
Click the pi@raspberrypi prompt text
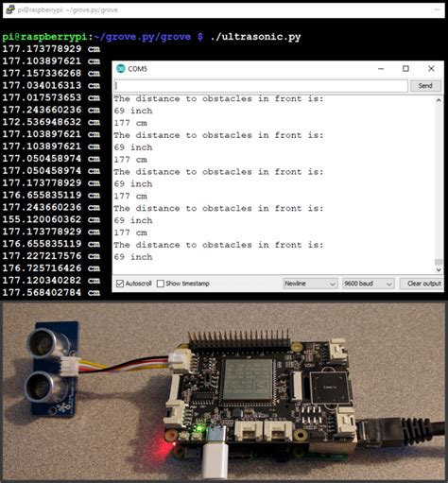point(44,37)
